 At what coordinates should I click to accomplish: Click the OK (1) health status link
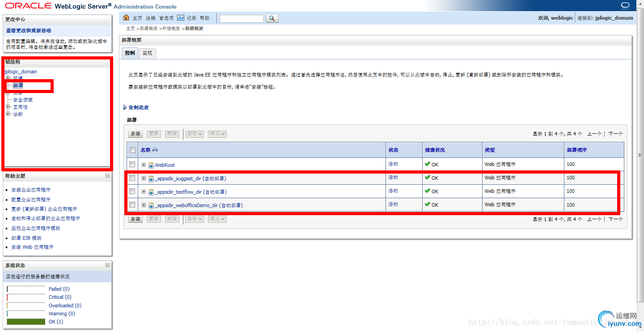(x=56, y=322)
